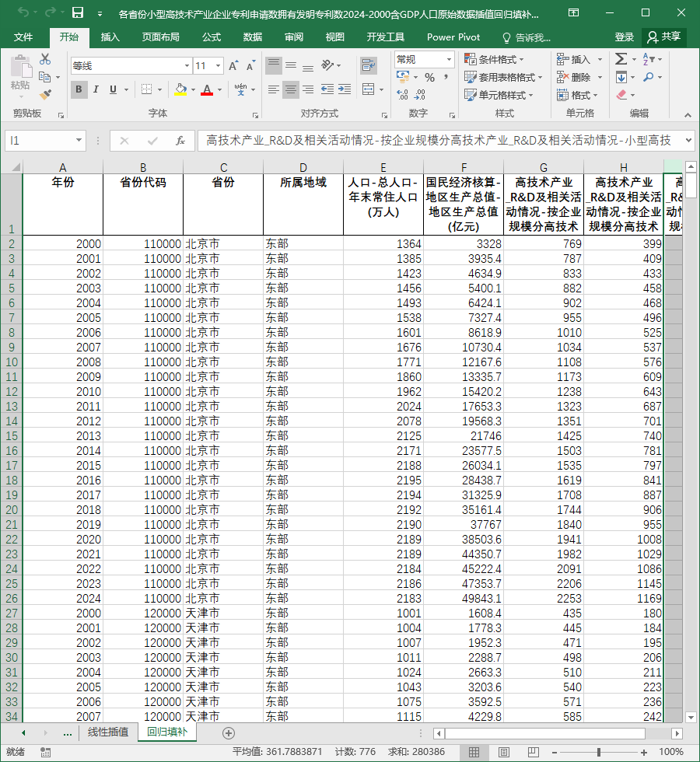The image size is (700, 762).
Task: Toggle Italic formatting
Action: (96, 89)
